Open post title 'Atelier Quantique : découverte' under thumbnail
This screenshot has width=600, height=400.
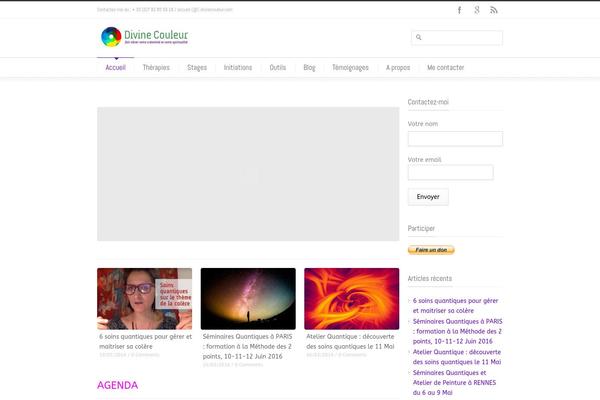(350, 341)
